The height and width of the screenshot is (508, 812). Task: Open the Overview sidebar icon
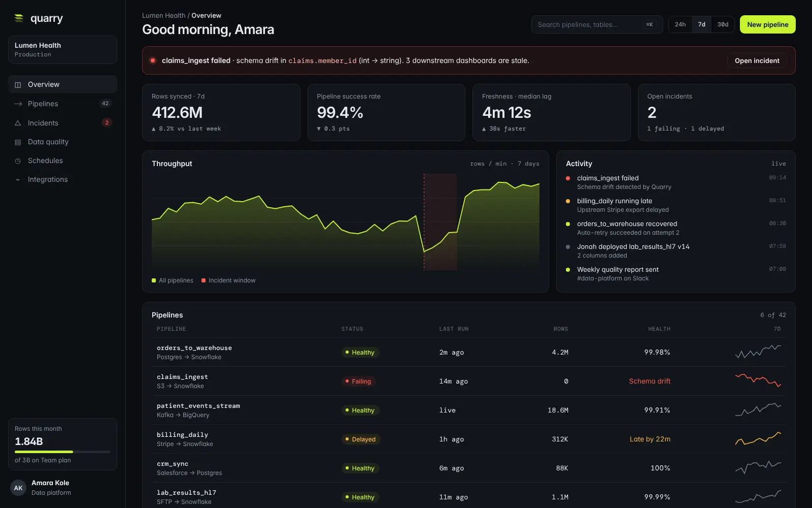pyautogui.click(x=18, y=85)
